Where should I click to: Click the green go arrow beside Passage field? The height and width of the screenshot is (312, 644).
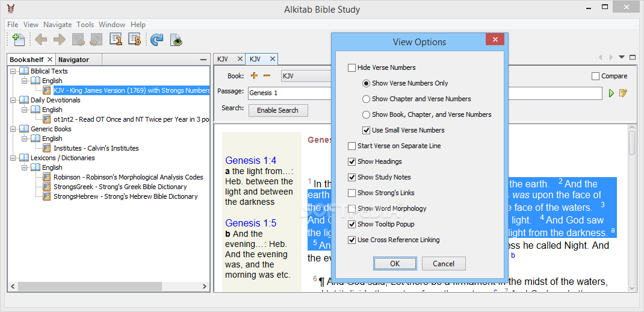tap(611, 93)
